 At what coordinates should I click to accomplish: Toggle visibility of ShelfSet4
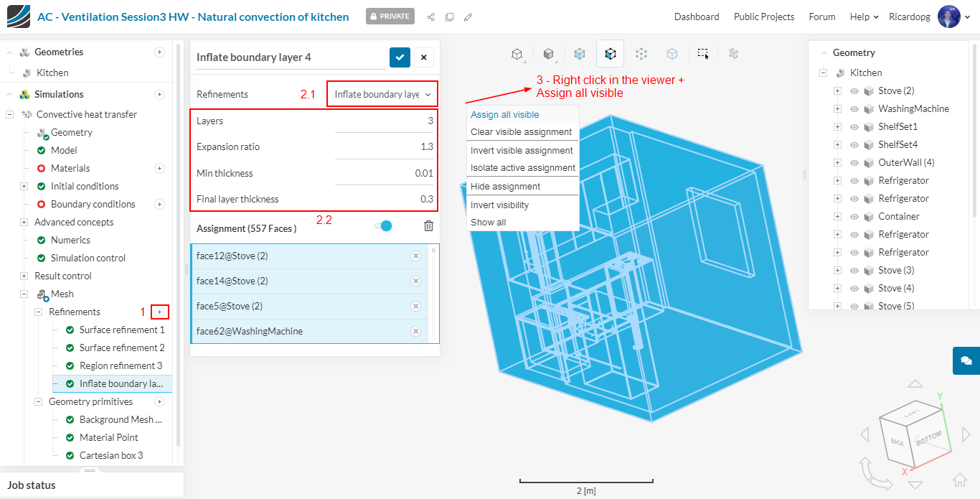854,145
